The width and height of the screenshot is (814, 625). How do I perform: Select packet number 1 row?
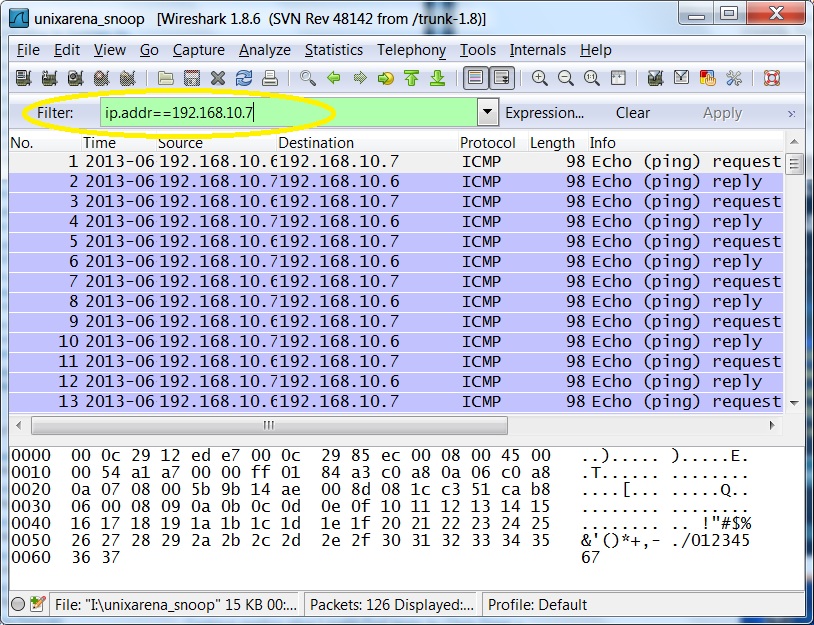396,161
